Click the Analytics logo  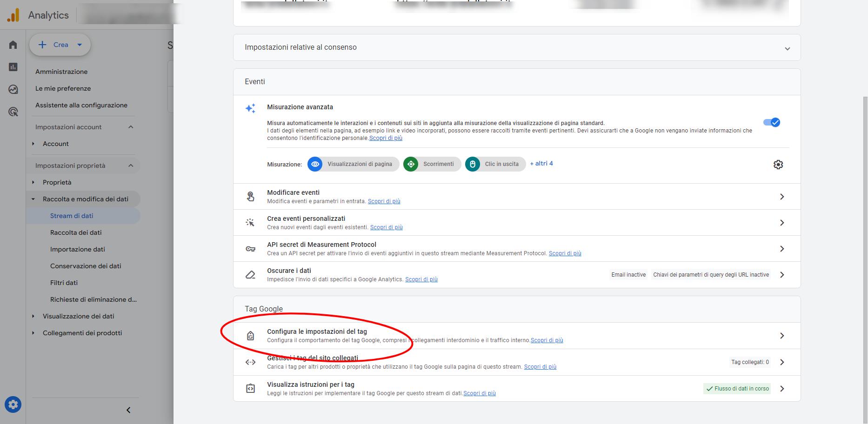click(x=13, y=15)
